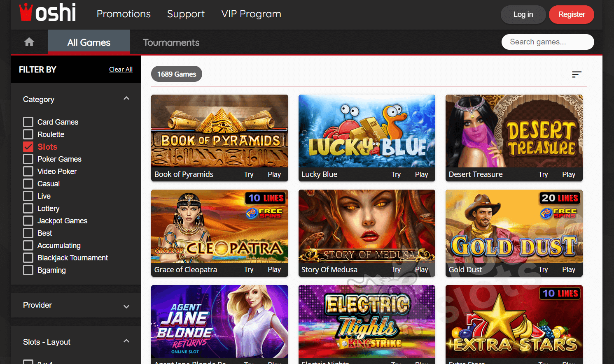Screen dimensions: 614x364
Task: Enable the Bgaming filter checkbox
Action: point(28,270)
